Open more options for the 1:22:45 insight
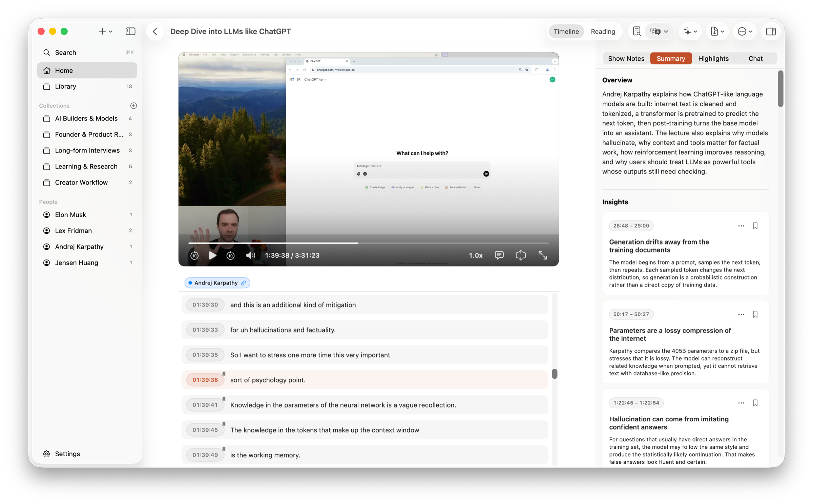Screen dimensions: 813x504 point(741,403)
